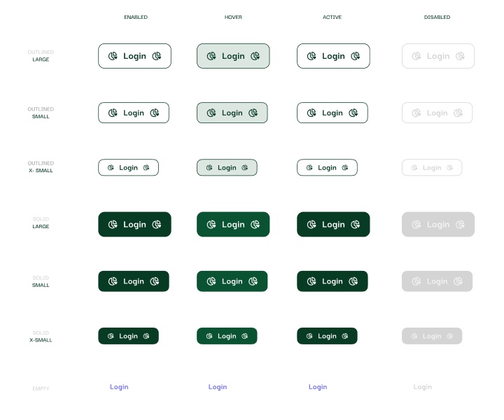Screen dimensions: 504x420
Task: Click the EMPTY row label
Action: click(41, 388)
